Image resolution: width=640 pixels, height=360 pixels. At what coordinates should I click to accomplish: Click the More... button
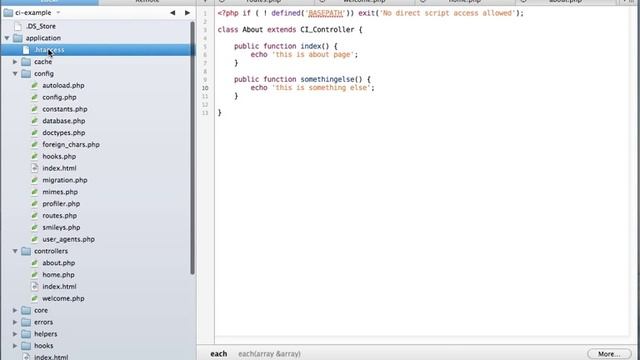click(609, 354)
